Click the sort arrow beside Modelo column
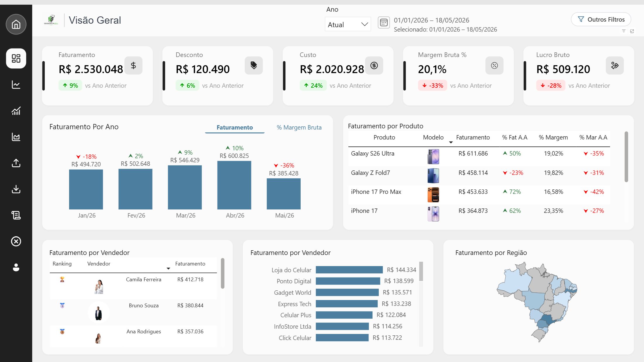The width and height of the screenshot is (644, 362). (x=451, y=142)
